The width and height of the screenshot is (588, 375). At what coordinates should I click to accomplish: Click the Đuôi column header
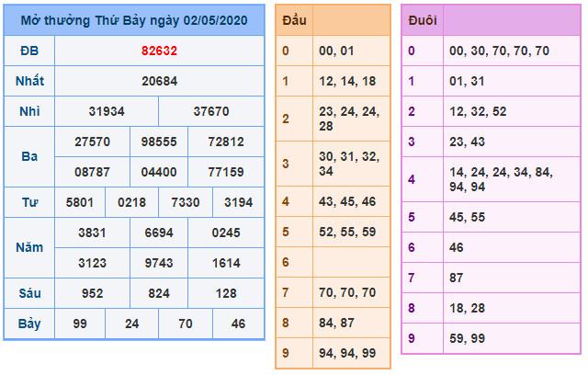(423, 20)
